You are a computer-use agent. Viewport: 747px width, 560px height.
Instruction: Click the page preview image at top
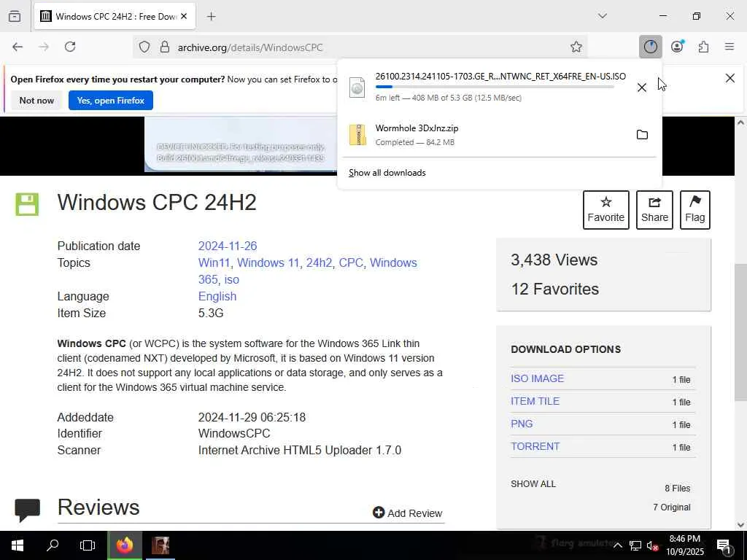pyautogui.click(x=241, y=144)
